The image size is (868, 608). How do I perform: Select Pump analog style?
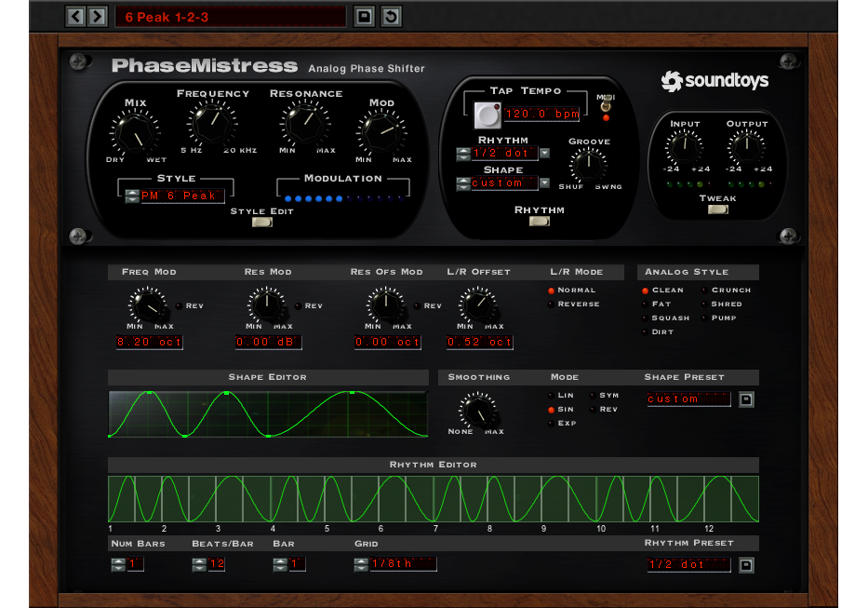click(x=704, y=318)
